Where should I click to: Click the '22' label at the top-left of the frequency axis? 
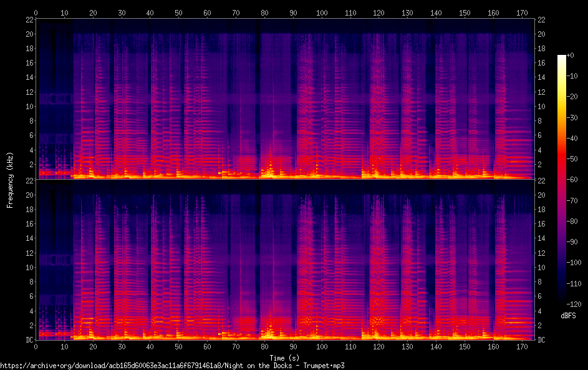29,20
